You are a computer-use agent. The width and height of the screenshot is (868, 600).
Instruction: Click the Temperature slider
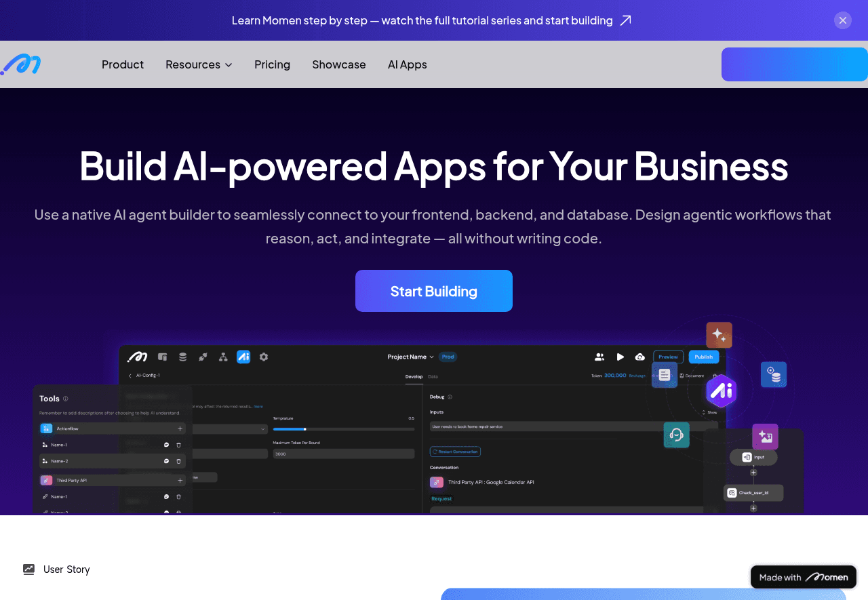tap(343, 428)
